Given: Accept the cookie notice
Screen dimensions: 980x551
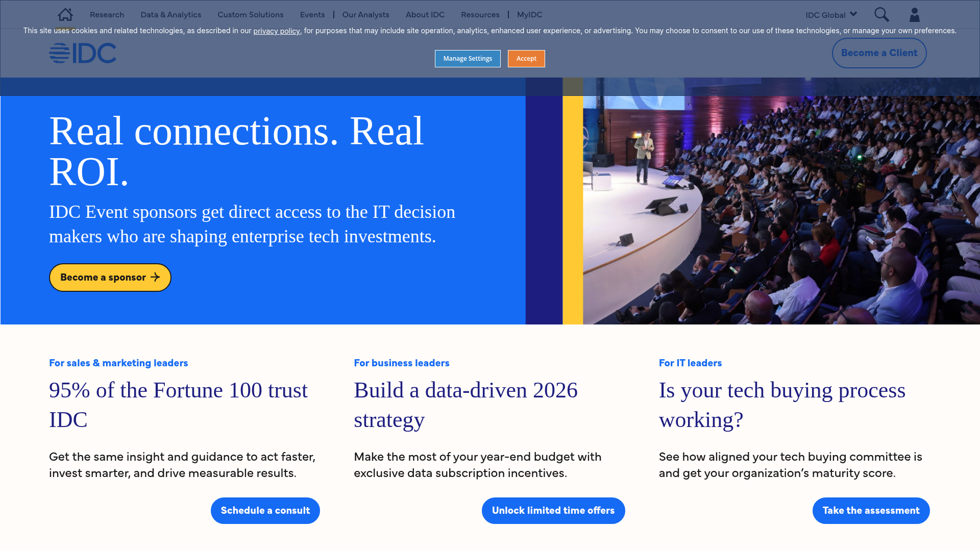Looking at the screenshot, I should (x=526, y=58).
